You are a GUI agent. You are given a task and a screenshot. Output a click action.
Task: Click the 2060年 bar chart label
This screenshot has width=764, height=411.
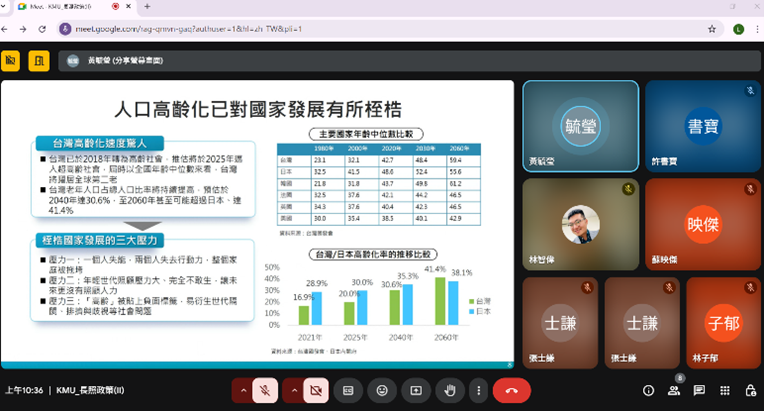point(446,337)
